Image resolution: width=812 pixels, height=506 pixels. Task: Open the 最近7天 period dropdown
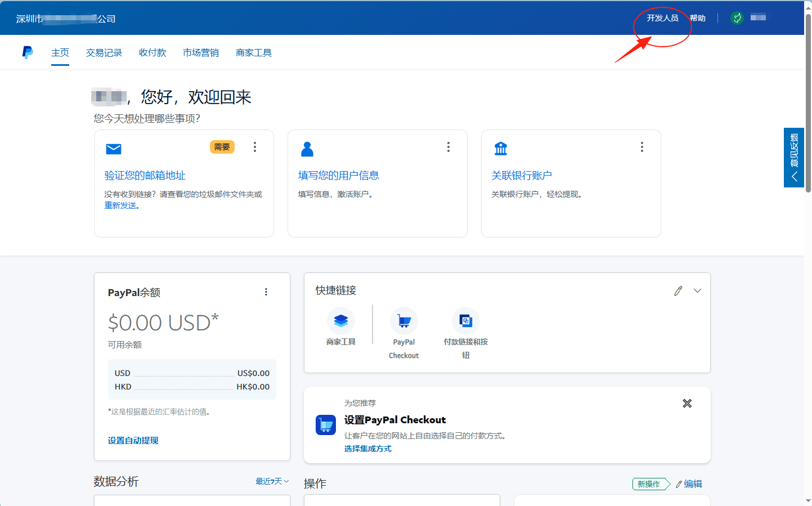[x=272, y=481]
